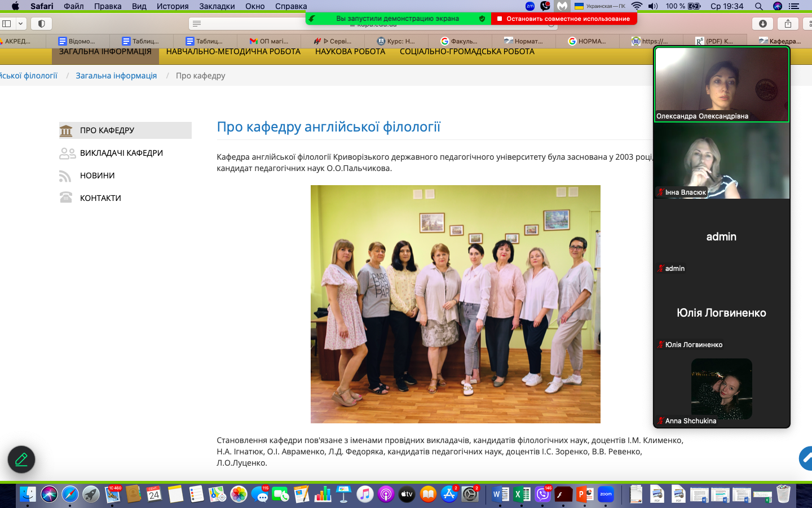Open НАУКОВА РОБОТА navigation menu
This screenshot has width=812, height=508.
[350, 52]
